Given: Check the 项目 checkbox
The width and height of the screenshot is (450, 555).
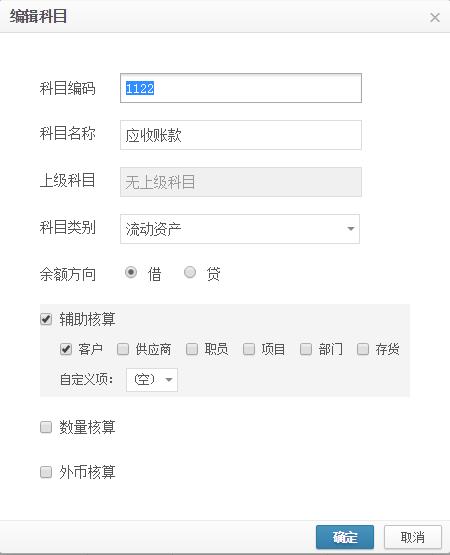Looking at the screenshot, I should coord(249,349).
